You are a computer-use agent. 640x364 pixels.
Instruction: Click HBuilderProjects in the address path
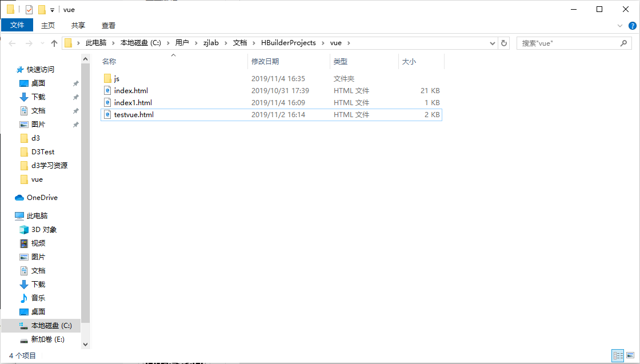[289, 43]
